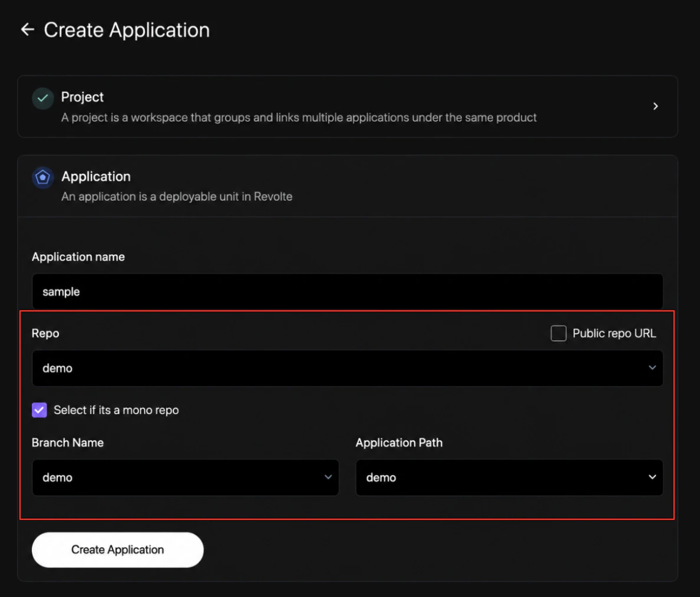
Task: Click the Branch Name label
Action: [67, 443]
